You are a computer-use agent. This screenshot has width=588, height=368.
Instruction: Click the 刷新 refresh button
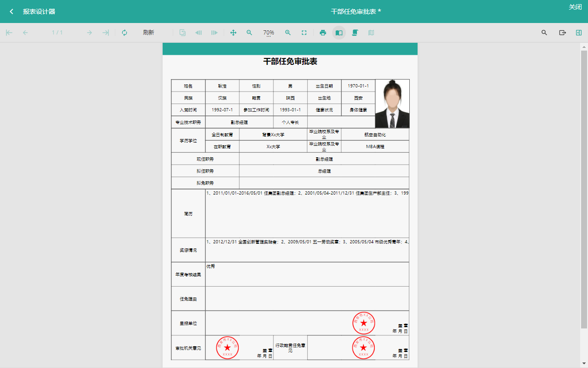point(148,33)
